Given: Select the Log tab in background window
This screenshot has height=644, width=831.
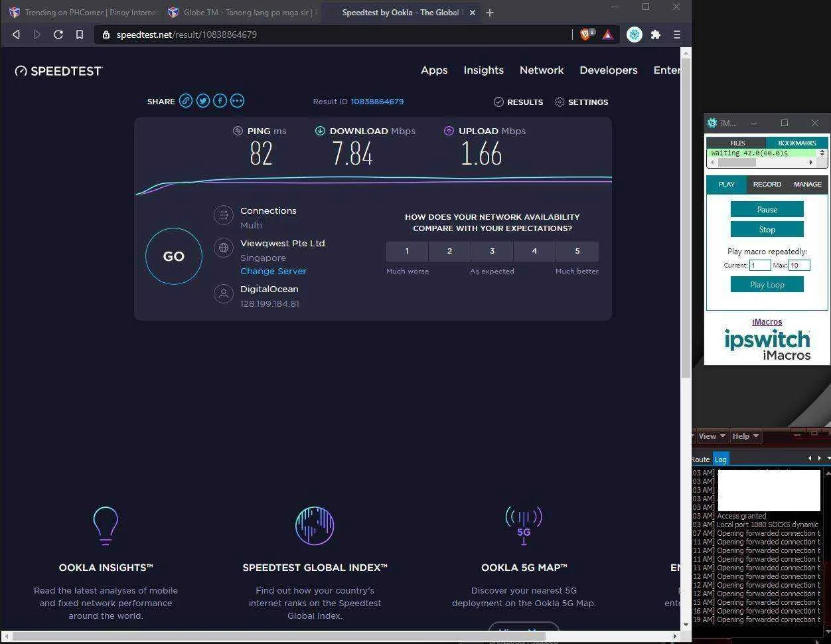Looking at the screenshot, I should (720, 459).
